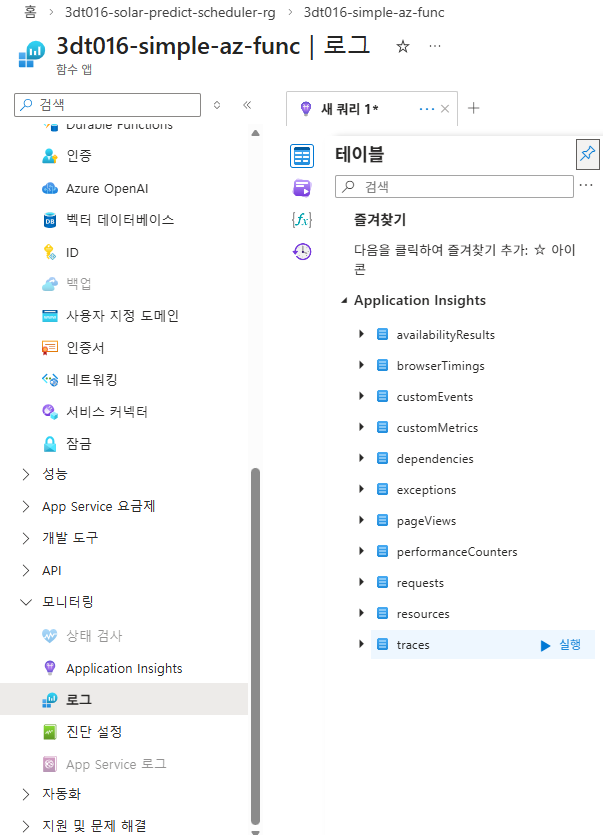
Task: Focus the tables 검색 input
Action: pos(454,186)
